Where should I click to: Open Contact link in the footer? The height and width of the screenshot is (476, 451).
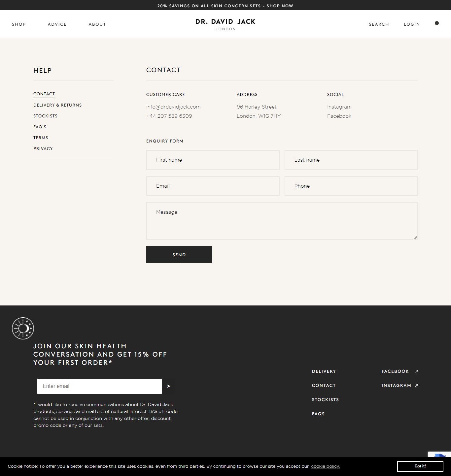[x=324, y=386]
